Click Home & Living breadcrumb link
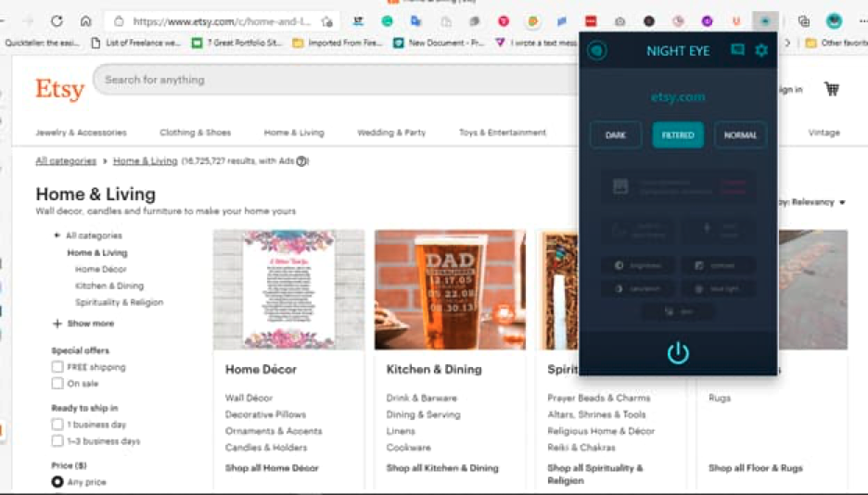 (145, 161)
